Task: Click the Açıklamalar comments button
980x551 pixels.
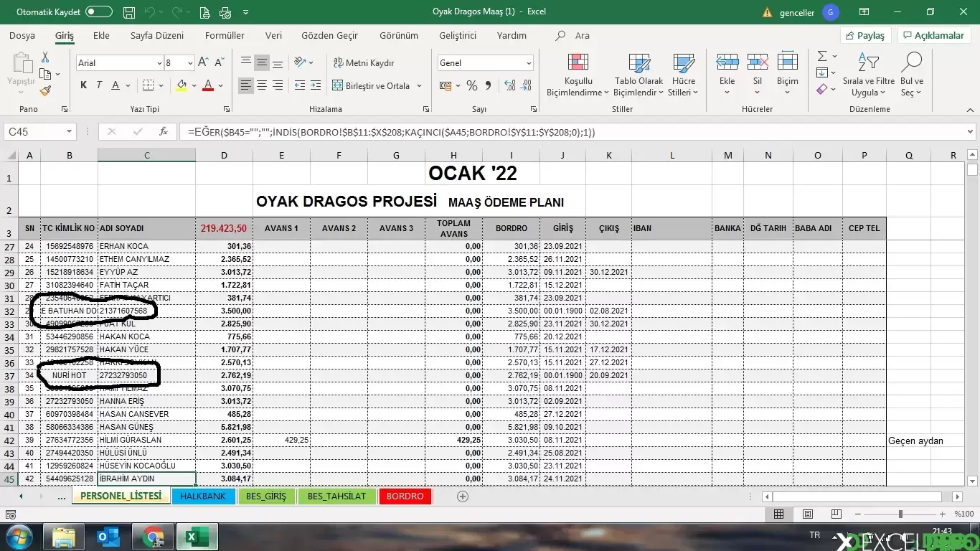Action: (x=934, y=35)
